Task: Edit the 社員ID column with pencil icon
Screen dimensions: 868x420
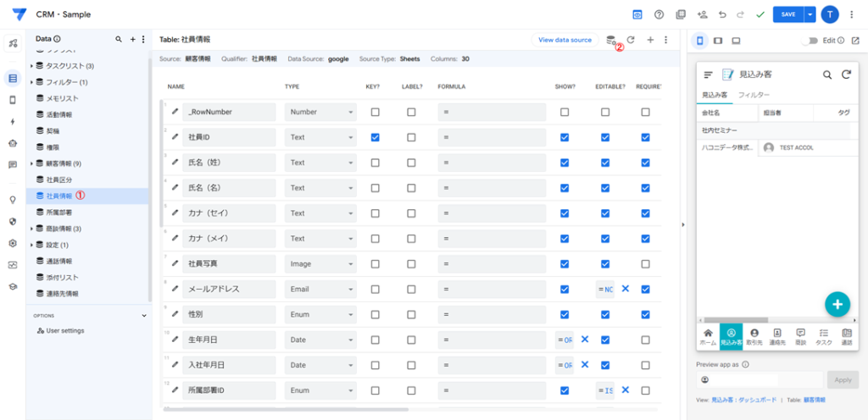Action: pos(175,137)
